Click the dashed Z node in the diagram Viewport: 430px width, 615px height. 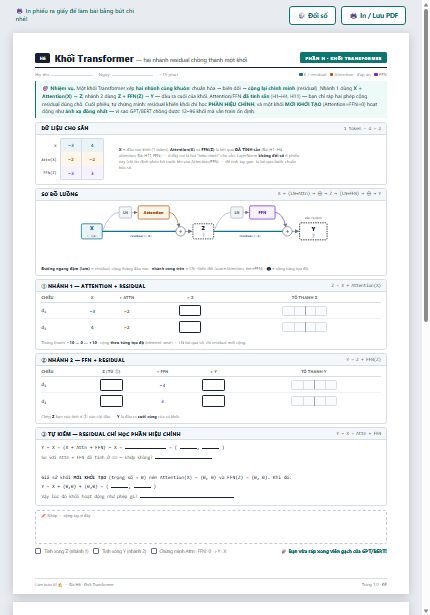pyautogui.click(x=203, y=231)
